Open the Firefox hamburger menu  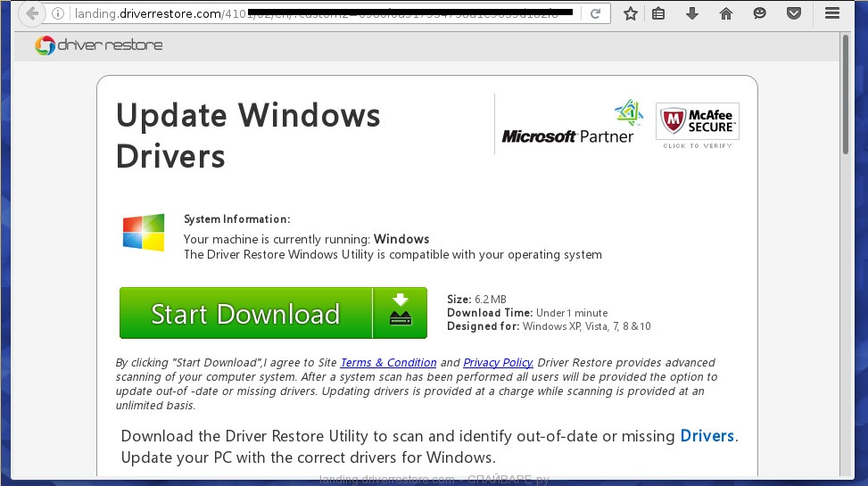click(832, 13)
